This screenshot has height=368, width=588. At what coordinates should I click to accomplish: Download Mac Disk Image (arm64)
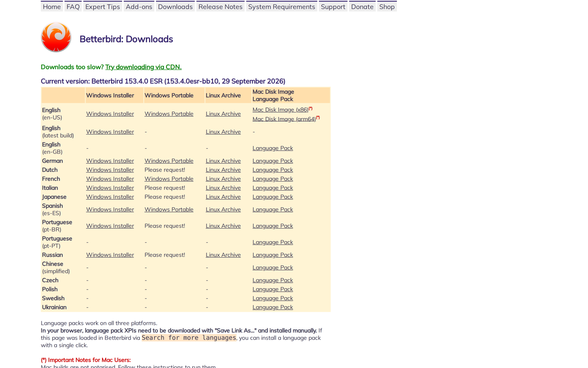point(284,119)
